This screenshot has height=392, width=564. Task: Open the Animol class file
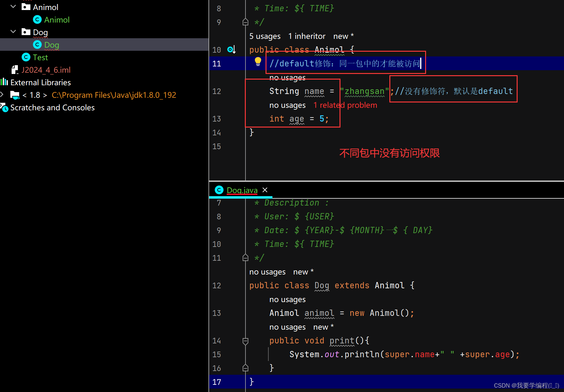(x=57, y=20)
